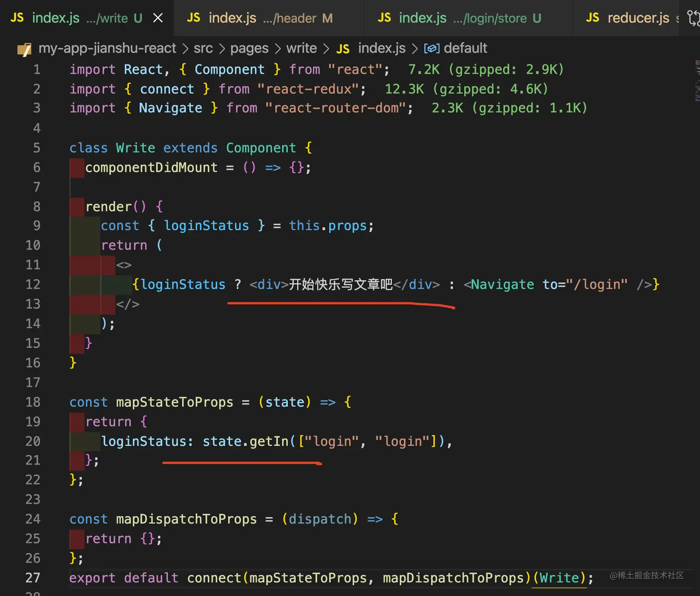Click line number 12 in gutter
Screen dimensions: 700x596
coord(33,284)
